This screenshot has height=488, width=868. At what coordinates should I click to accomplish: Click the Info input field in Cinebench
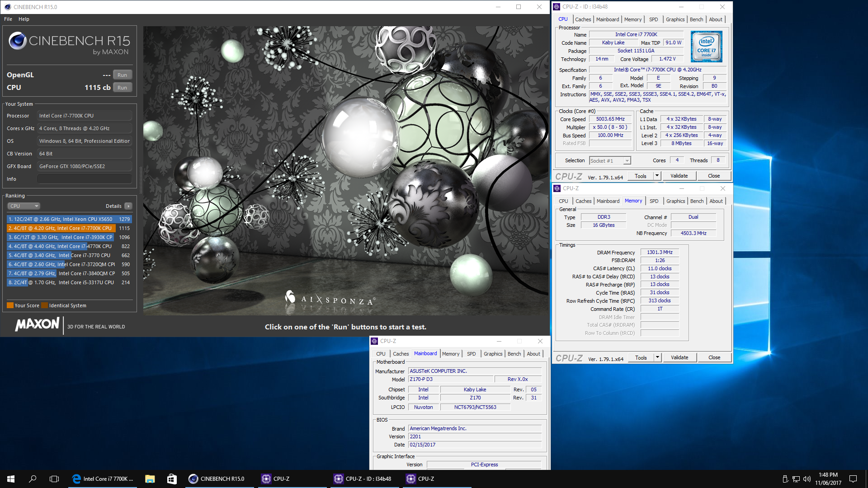(85, 179)
